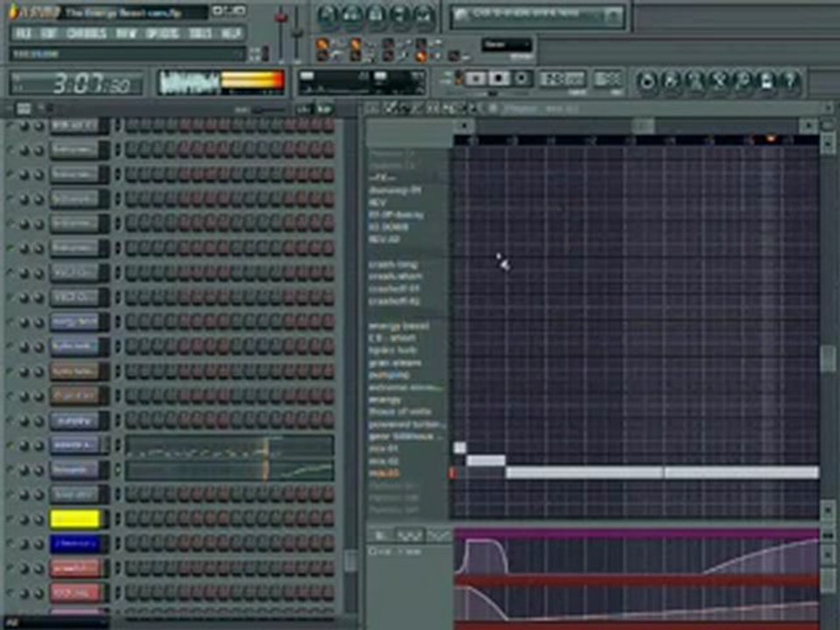Open the TOOLS menu
This screenshot has width=840, height=630.
[x=200, y=34]
